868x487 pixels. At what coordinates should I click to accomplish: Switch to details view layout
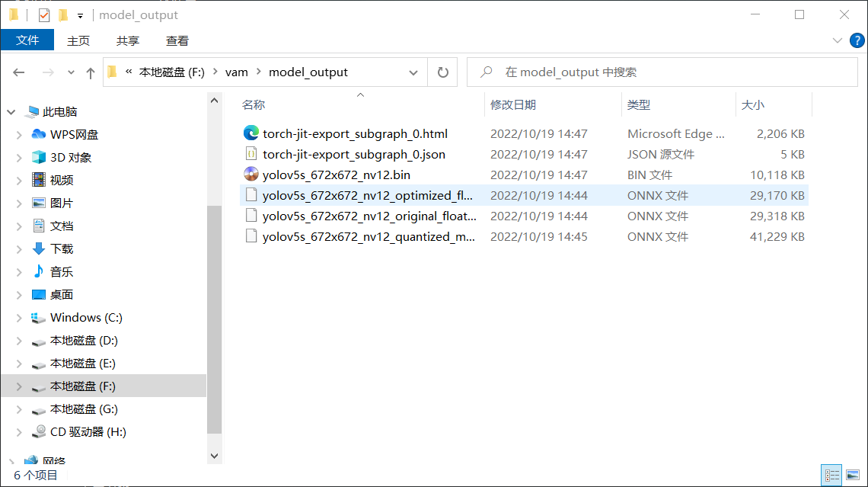pos(831,475)
